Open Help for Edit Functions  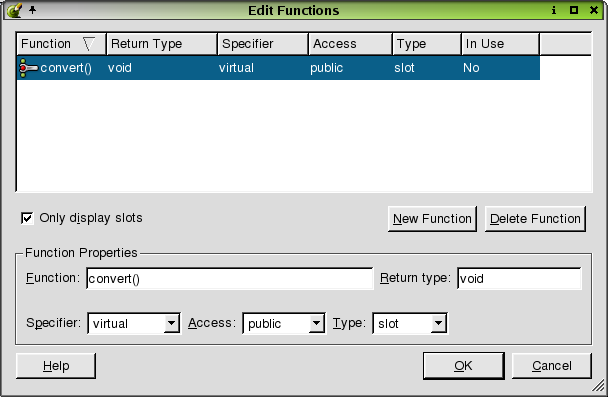[x=56, y=366]
